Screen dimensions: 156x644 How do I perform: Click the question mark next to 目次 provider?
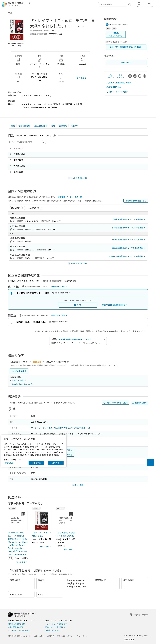[x=54, y=136]
